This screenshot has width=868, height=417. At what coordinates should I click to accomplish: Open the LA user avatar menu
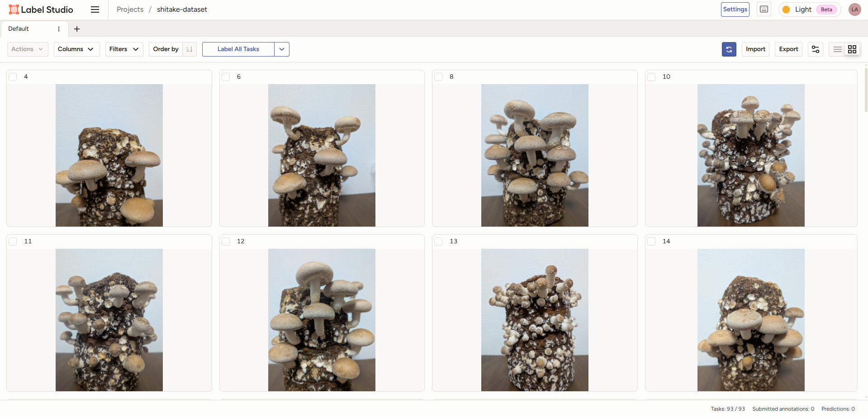coord(854,9)
